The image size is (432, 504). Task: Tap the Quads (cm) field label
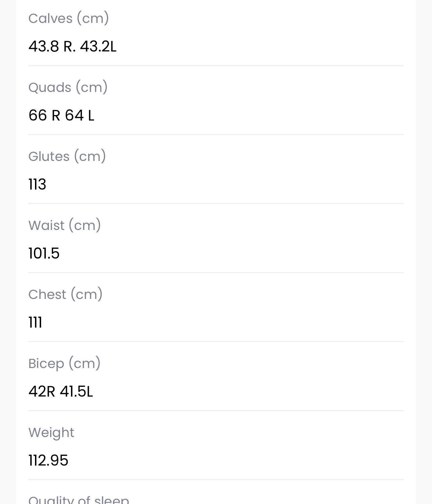pos(68,87)
